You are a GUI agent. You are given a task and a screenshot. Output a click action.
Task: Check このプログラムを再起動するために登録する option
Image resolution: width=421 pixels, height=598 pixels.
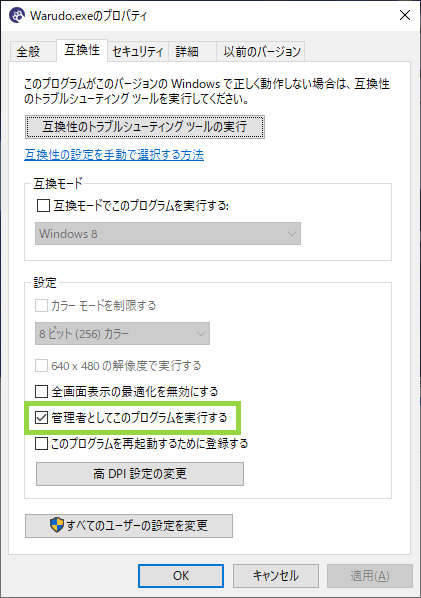click(x=42, y=444)
